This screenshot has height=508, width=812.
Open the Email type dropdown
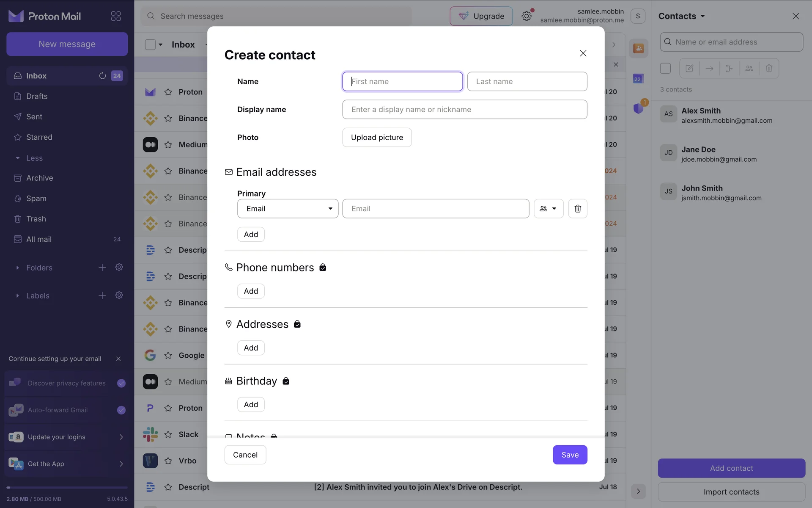tap(288, 209)
